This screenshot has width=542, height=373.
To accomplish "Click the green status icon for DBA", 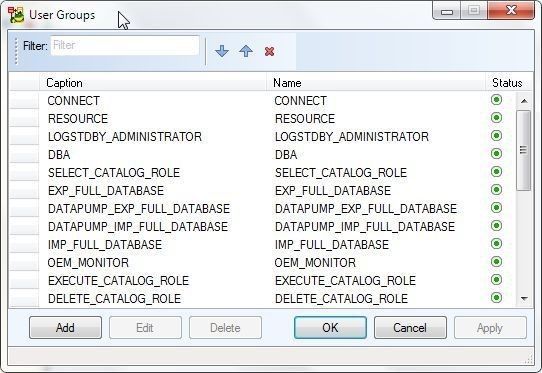I will tap(496, 154).
